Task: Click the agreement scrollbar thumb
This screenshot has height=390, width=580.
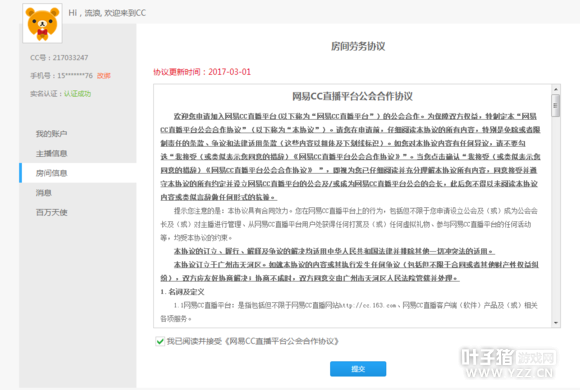Action: [556, 105]
